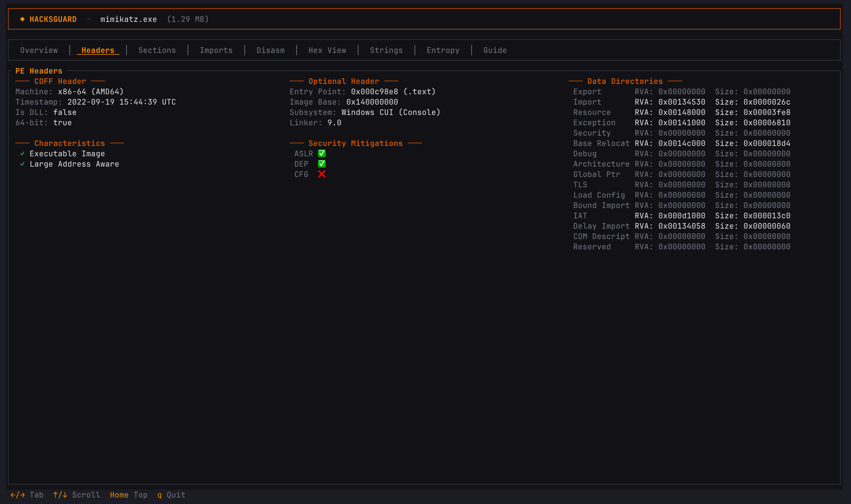
Task: Click the ASLR green checkmark icon
Action: tap(321, 154)
